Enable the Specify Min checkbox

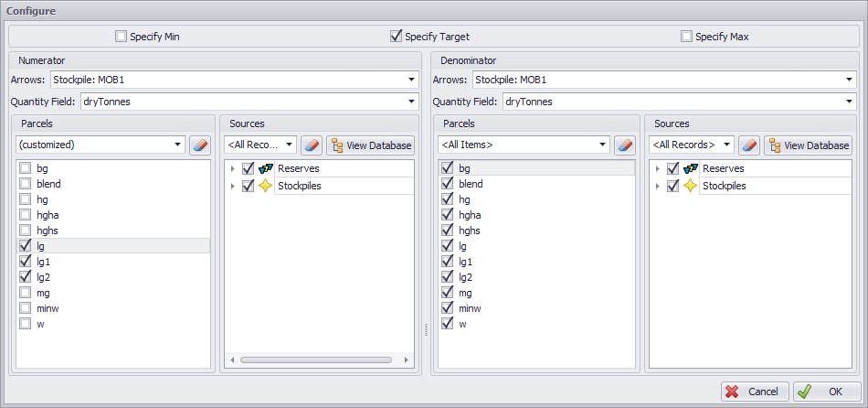tap(122, 37)
